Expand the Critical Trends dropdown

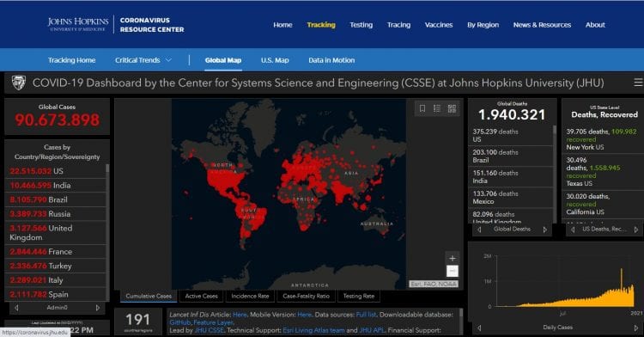tap(143, 60)
